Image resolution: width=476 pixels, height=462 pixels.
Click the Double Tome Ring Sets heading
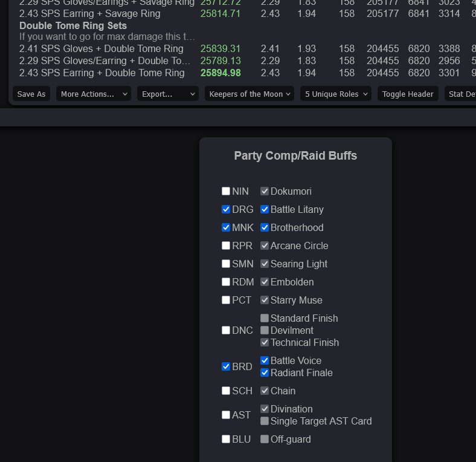pos(73,26)
